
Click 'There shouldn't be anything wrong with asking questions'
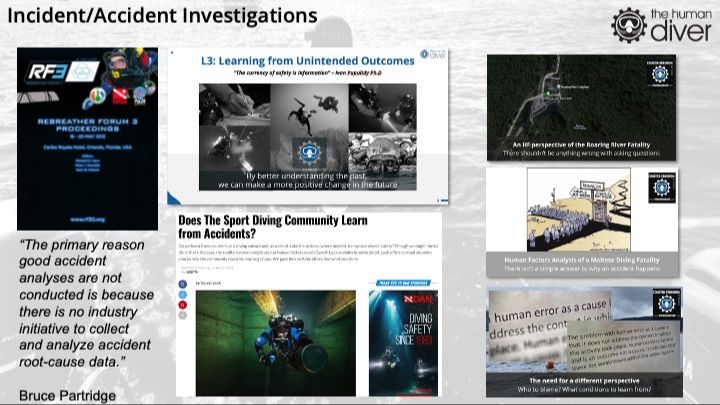point(581,153)
